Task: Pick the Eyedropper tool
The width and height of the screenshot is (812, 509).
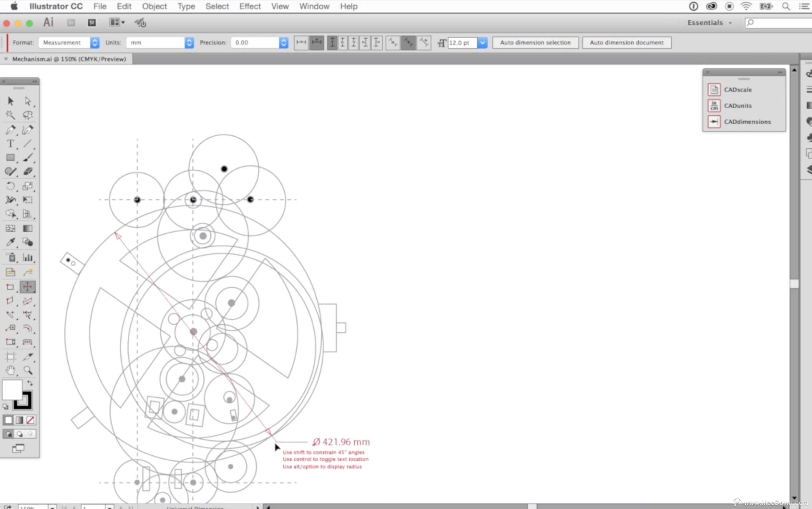Action: pyautogui.click(x=10, y=242)
